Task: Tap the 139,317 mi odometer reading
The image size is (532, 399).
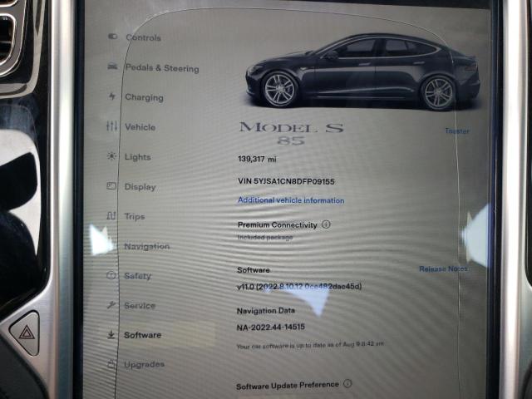Action: 257,159
